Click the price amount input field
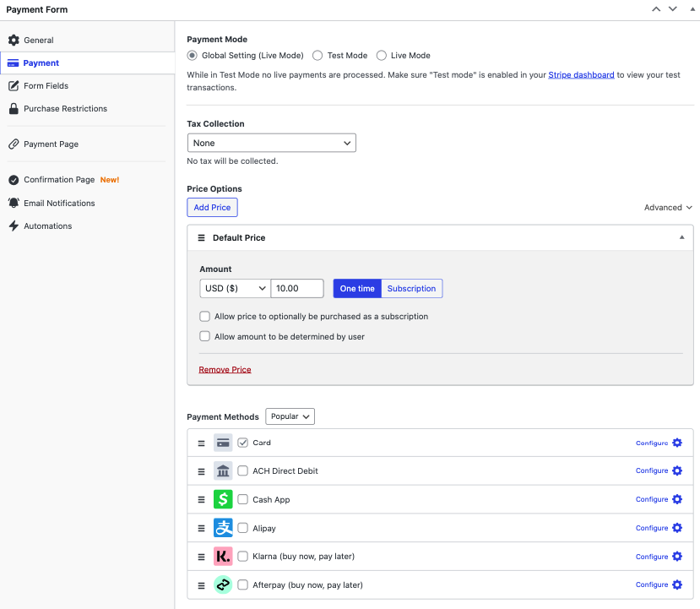 297,289
